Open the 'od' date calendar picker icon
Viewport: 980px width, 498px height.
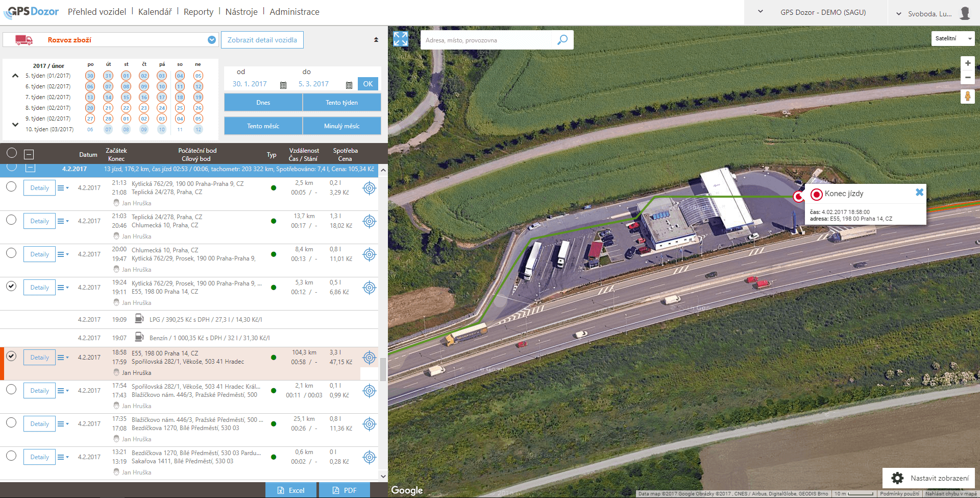click(283, 85)
